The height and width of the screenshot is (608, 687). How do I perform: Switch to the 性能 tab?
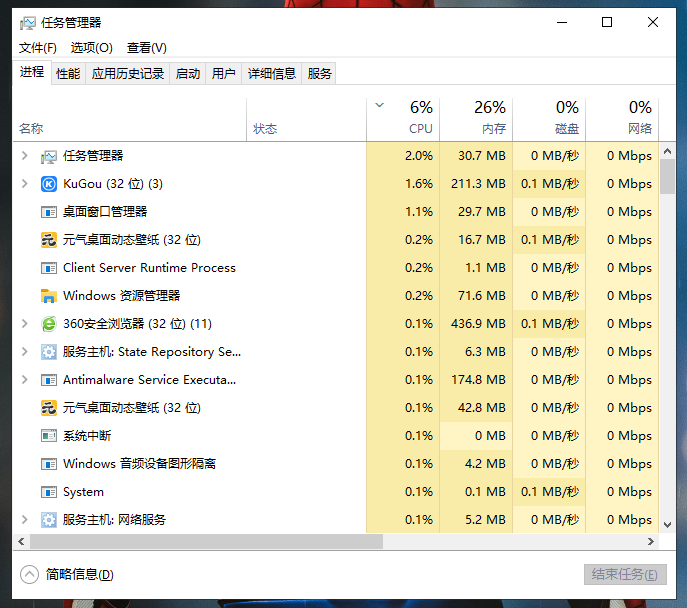(x=68, y=73)
